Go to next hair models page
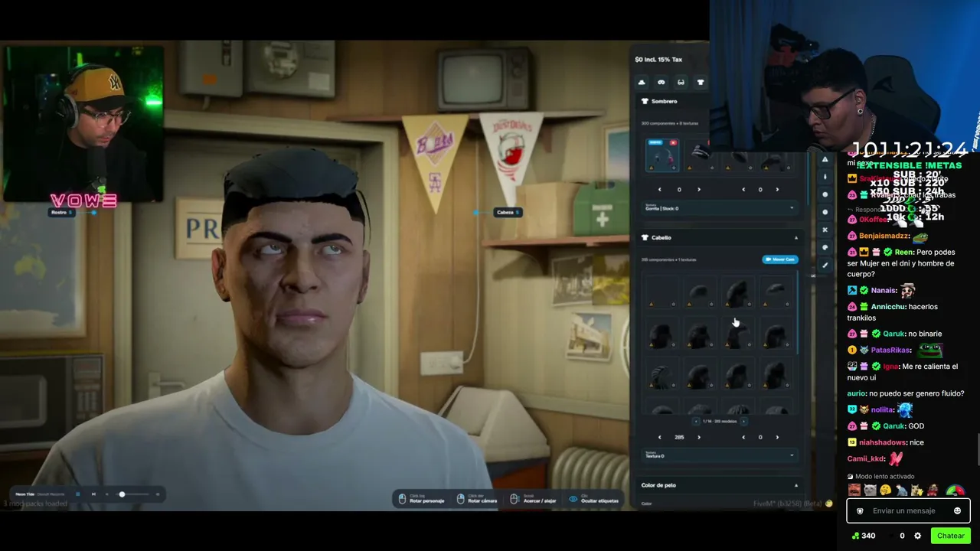Viewport: 980px width, 551px height. tap(743, 422)
